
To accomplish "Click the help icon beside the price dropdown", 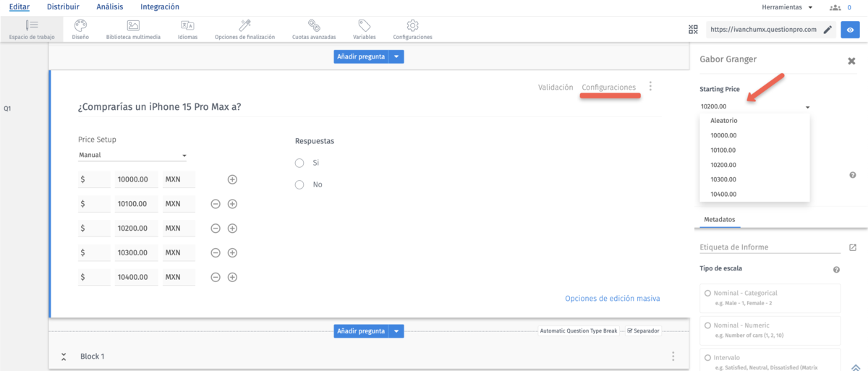I will tap(853, 175).
